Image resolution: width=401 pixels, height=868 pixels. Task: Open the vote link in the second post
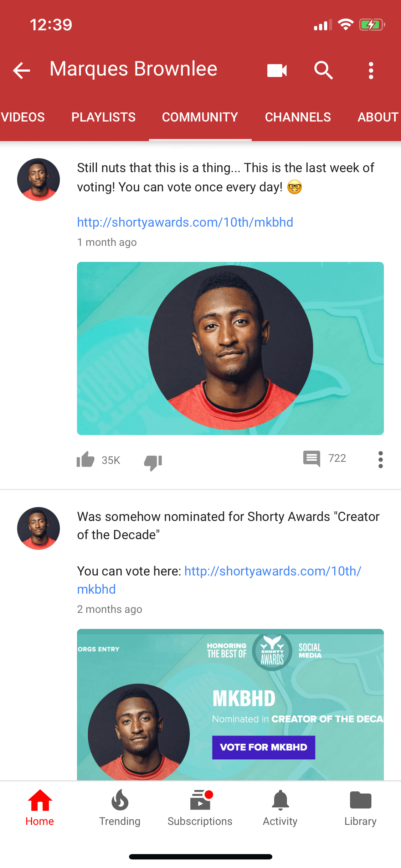(x=219, y=580)
